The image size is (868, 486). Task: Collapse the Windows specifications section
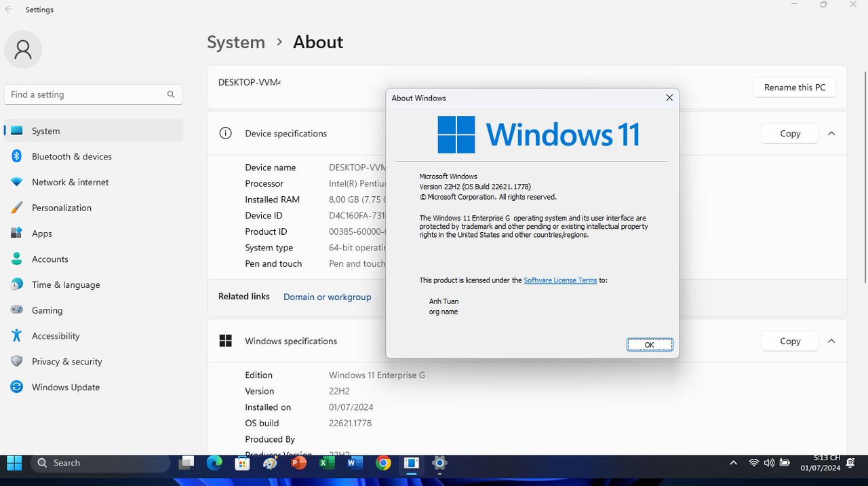831,341
